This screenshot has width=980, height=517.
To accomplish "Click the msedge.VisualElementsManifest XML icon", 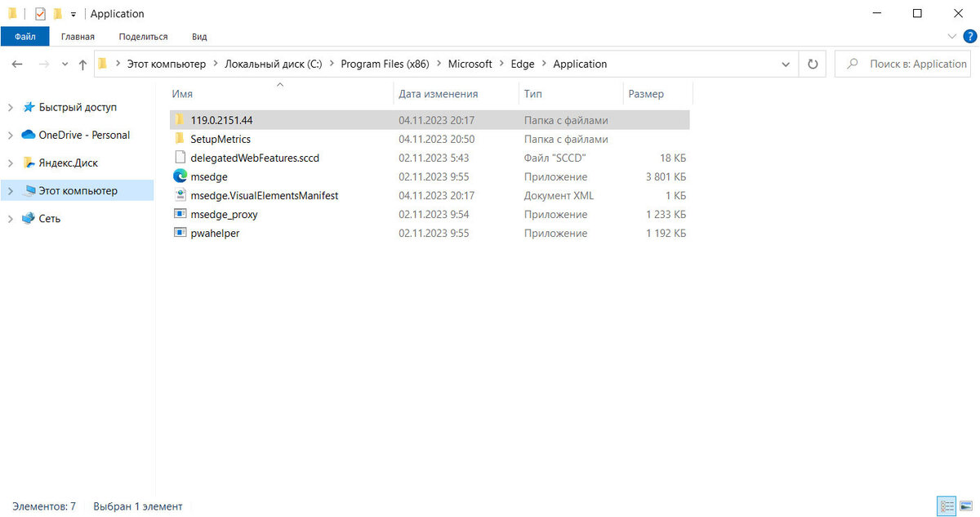I will (x=180, y=195).
